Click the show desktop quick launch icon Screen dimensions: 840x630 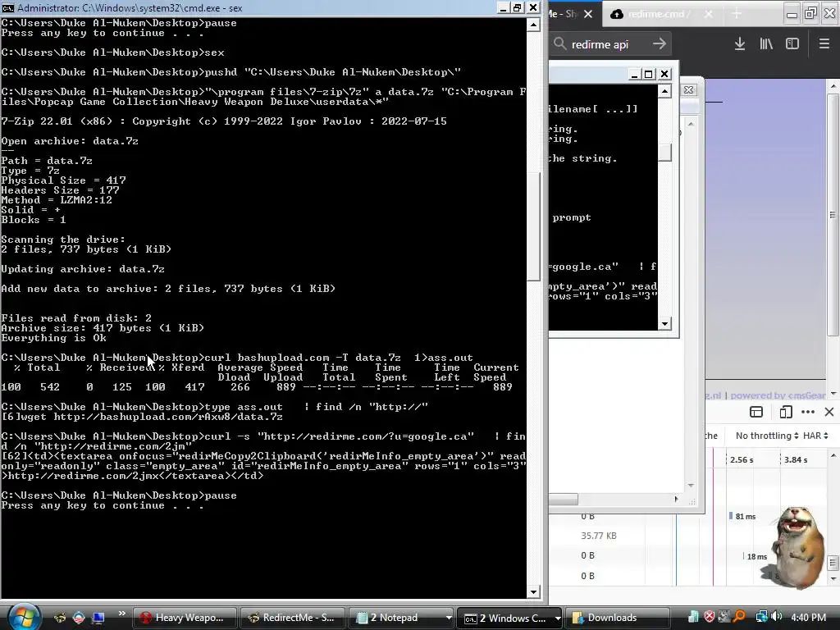(x=98, y=618)
